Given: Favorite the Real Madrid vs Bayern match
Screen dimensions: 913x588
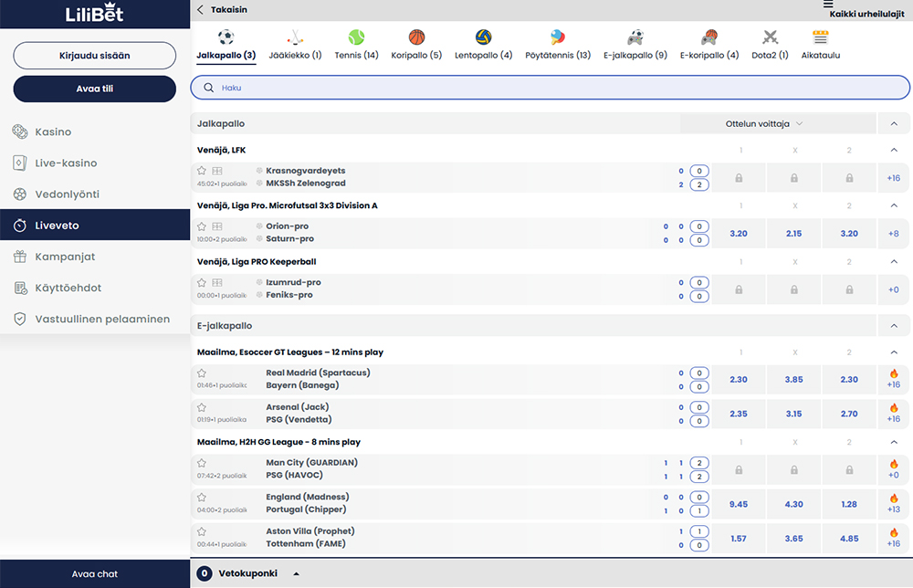Looking at the screenshot, I should point(202,373).
